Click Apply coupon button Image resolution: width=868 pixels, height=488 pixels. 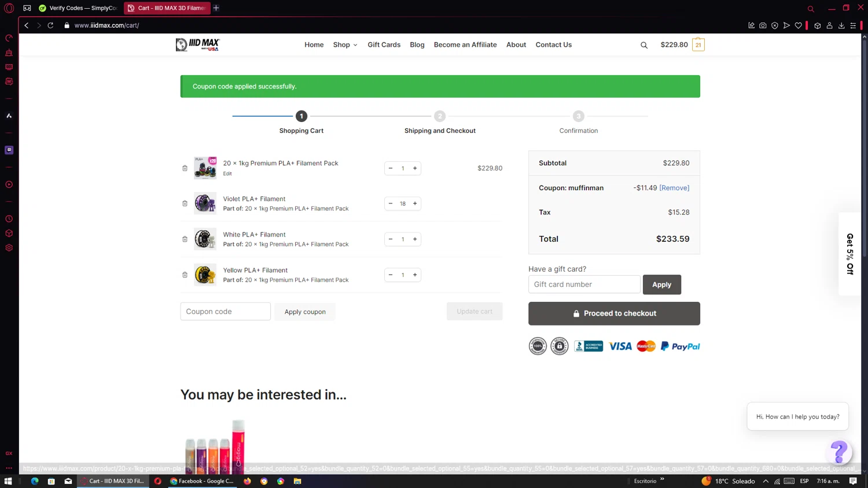(305, 312)
